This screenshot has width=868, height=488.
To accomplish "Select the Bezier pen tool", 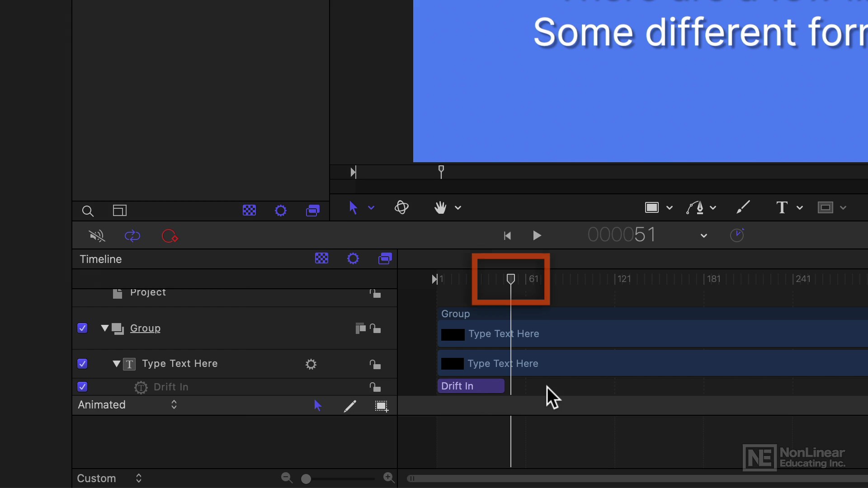I will point(695,208).
